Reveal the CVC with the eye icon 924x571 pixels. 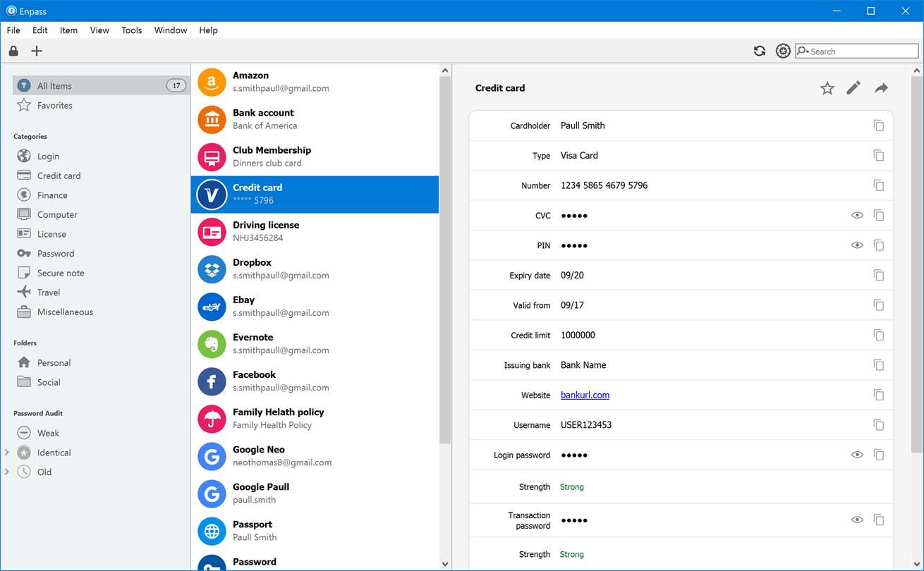pyautogui.click(x=857, y=215)
